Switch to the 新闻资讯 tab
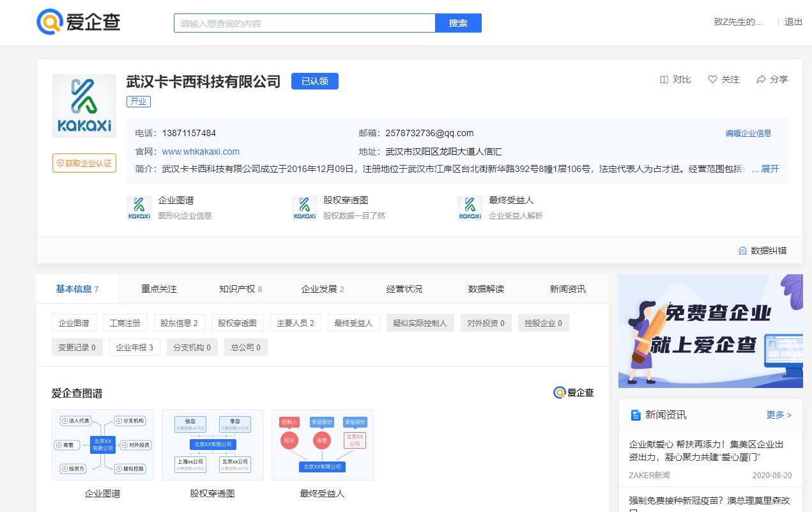This screenshot has width=812, height=512. [568, 289]
